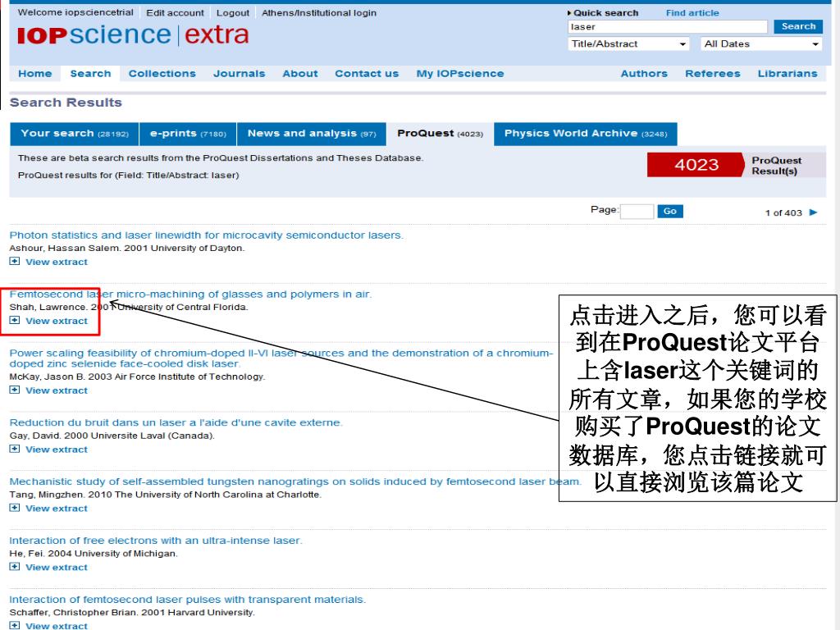Expand extract plus icon for Photon statistics thesis

[x=15, y=262]
